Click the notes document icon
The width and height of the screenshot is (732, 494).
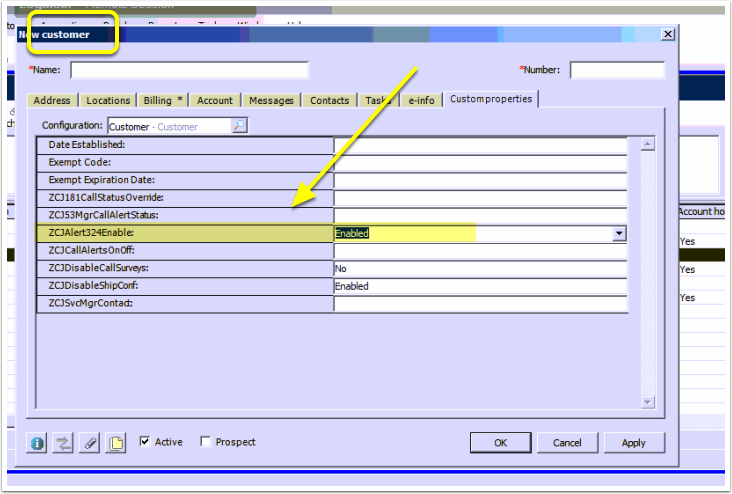116,443
